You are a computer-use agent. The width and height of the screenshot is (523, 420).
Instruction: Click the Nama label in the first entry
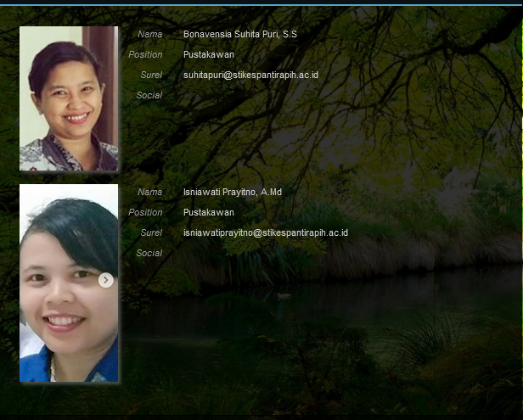149,35
